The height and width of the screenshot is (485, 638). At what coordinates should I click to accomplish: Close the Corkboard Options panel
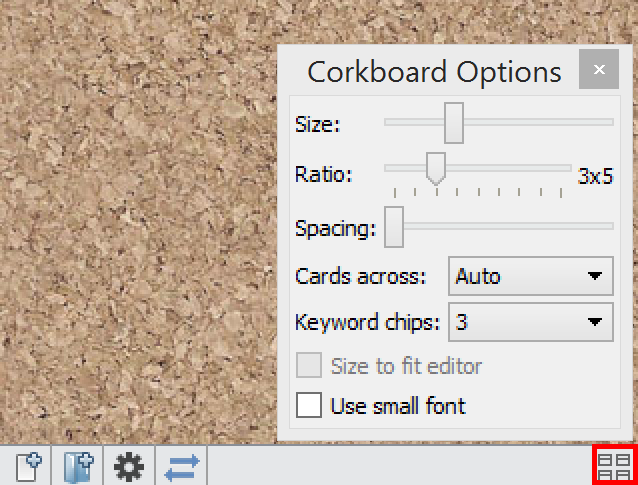[x=599, y=71]
